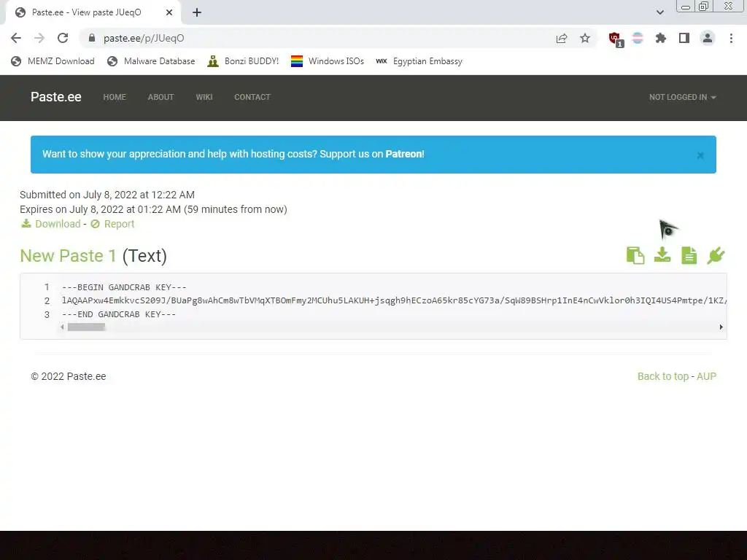
Task: Click the 2022 Paste.ee copyright text
Action: (69, 376)
